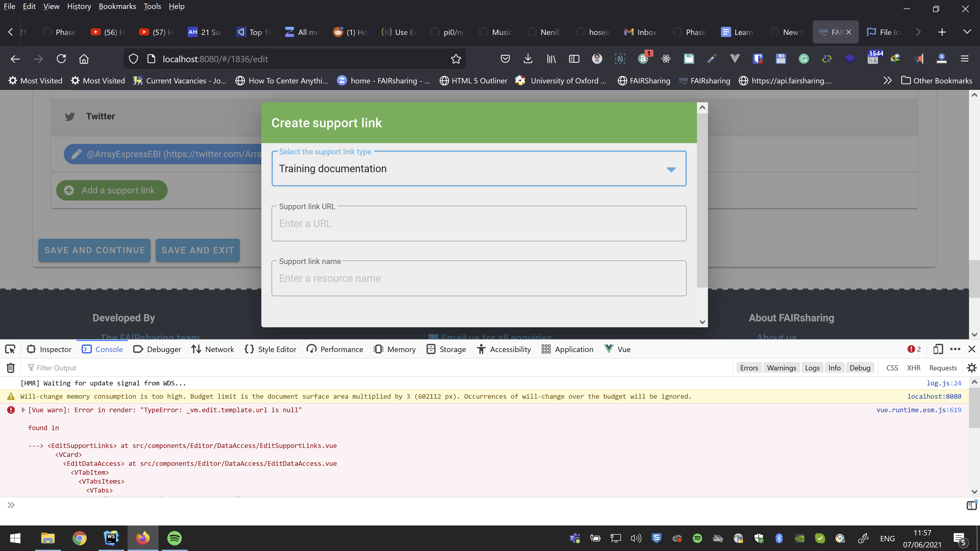Save current page to Pocket
This screenshot has height=551, width=980.
pyautogui.click(x=505, y=59)
